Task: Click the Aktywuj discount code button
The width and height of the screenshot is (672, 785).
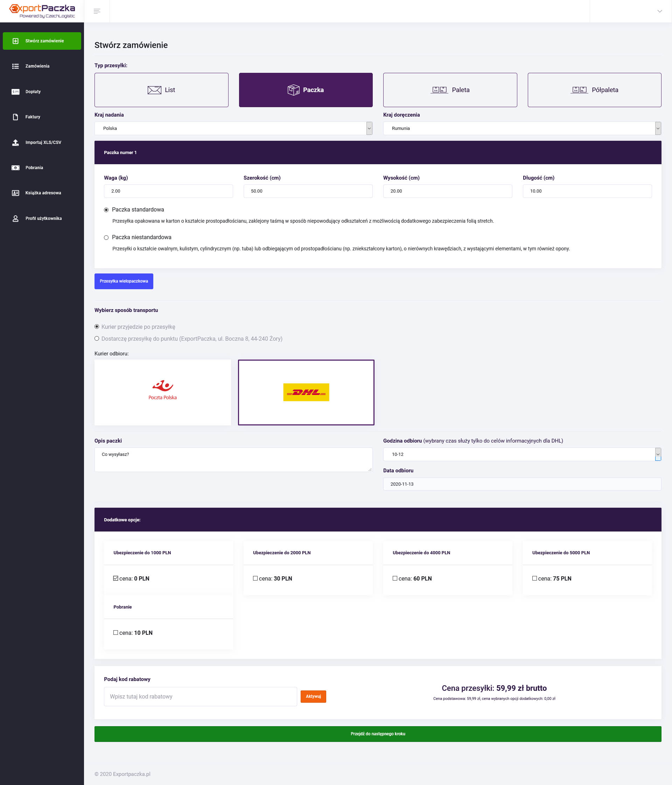Action: (313, 697)
